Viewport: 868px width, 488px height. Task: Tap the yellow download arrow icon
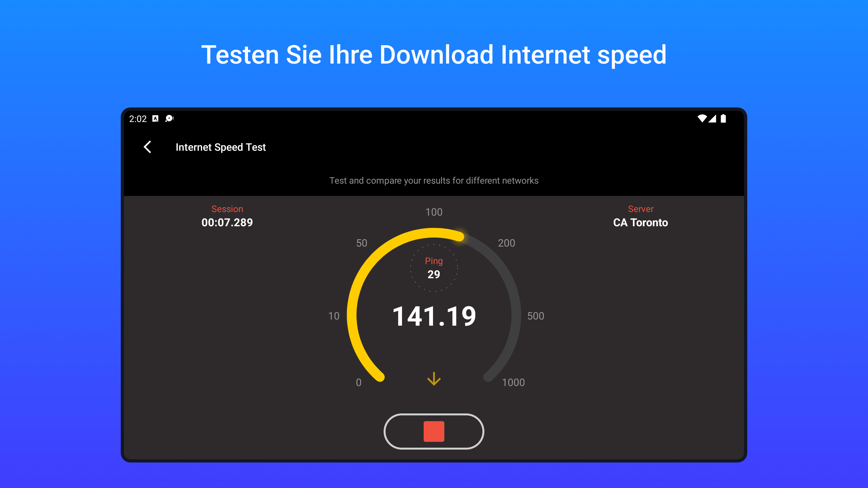point(434,379)
